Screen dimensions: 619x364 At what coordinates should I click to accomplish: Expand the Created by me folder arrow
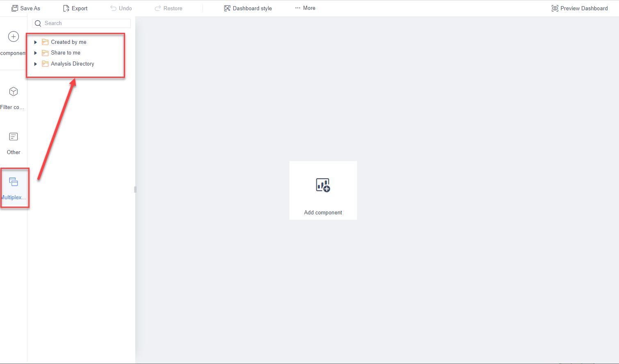[x=36, y=42]
